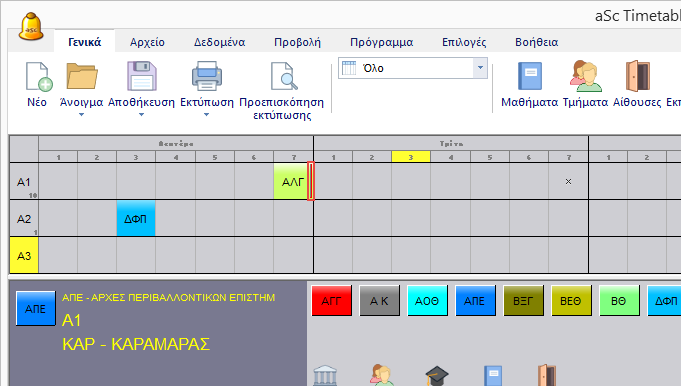Select the A2 class row header
The width and height of the screenshot is (681, 386).
24,218
